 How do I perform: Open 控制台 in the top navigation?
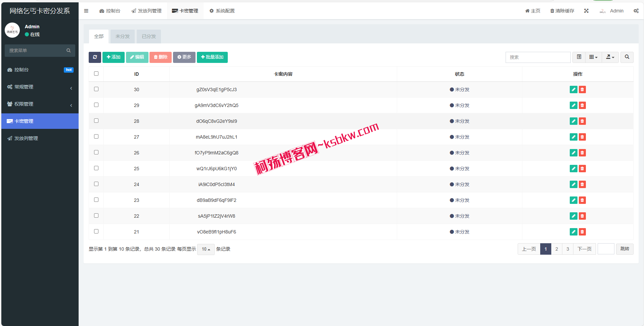(110, 11)
